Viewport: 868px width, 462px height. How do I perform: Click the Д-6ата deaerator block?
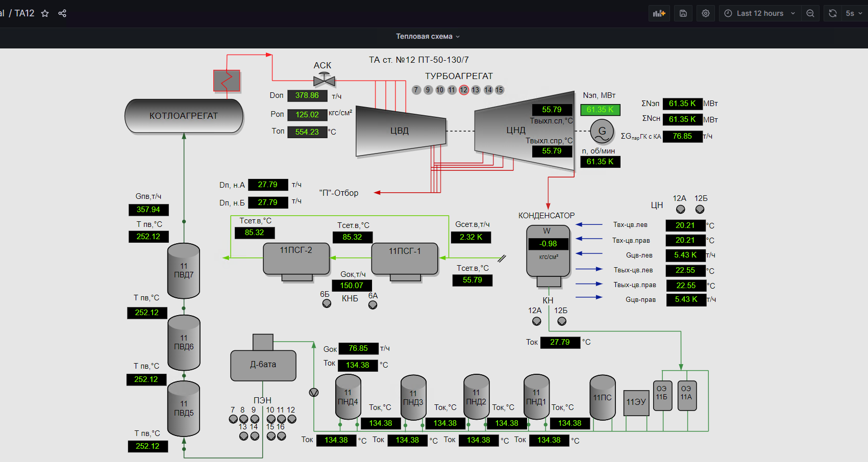pos(263,365)
